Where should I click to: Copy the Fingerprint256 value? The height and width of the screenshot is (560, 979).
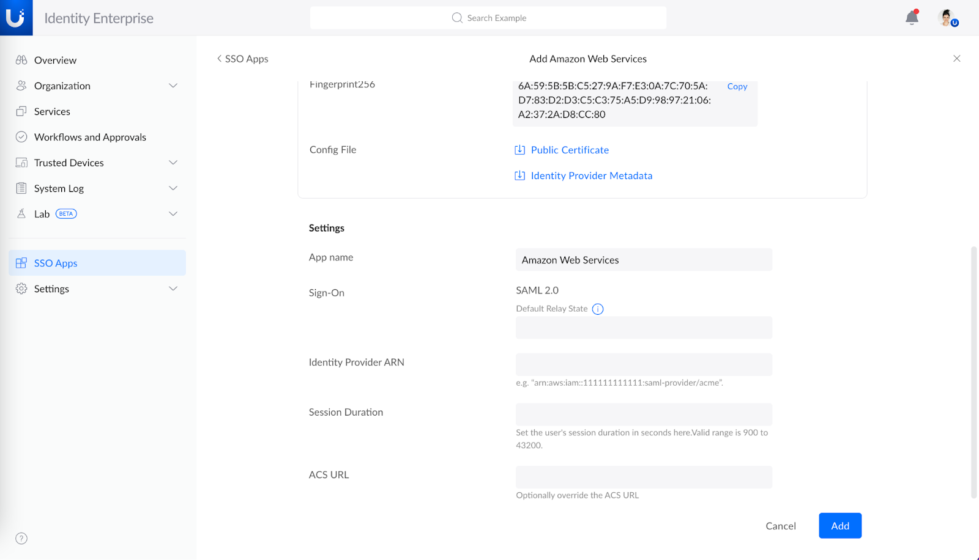click(x=737, y=86)
